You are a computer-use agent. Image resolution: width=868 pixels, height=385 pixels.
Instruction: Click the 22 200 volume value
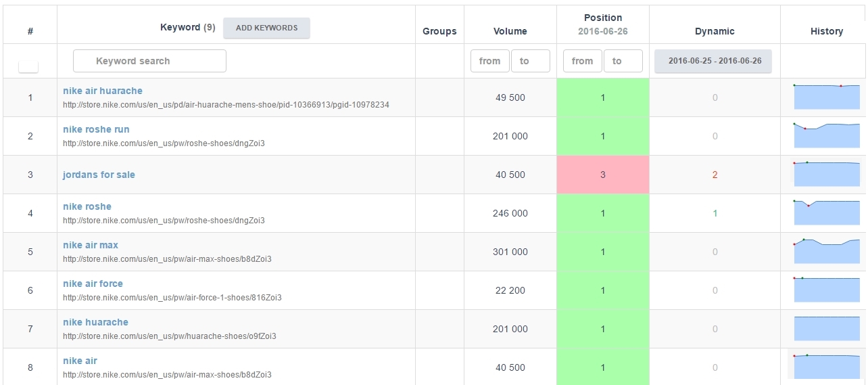(x=510, y=290)
